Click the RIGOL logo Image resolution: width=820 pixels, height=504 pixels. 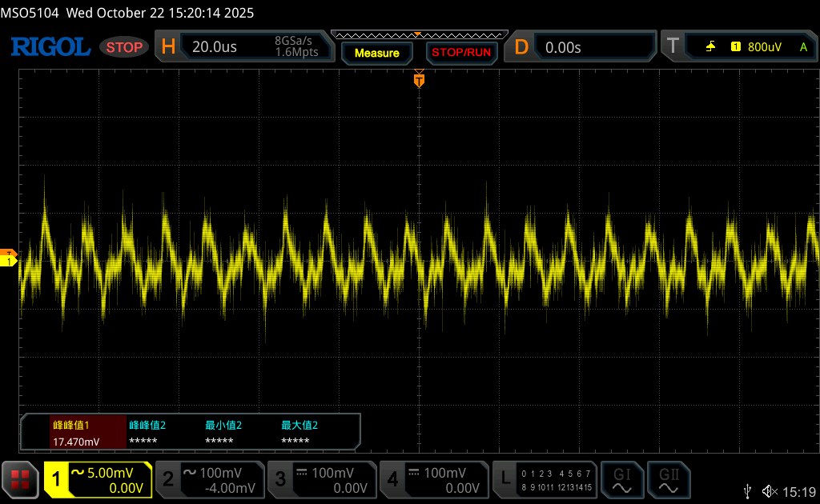point(50,47)
